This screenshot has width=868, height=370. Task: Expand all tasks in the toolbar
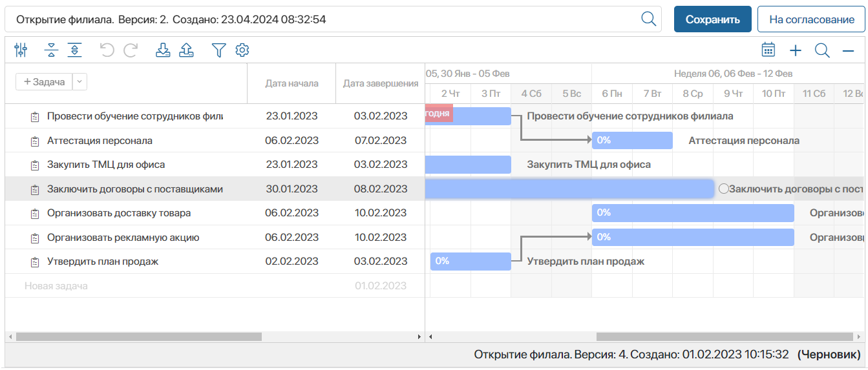(x=75, y=50)
